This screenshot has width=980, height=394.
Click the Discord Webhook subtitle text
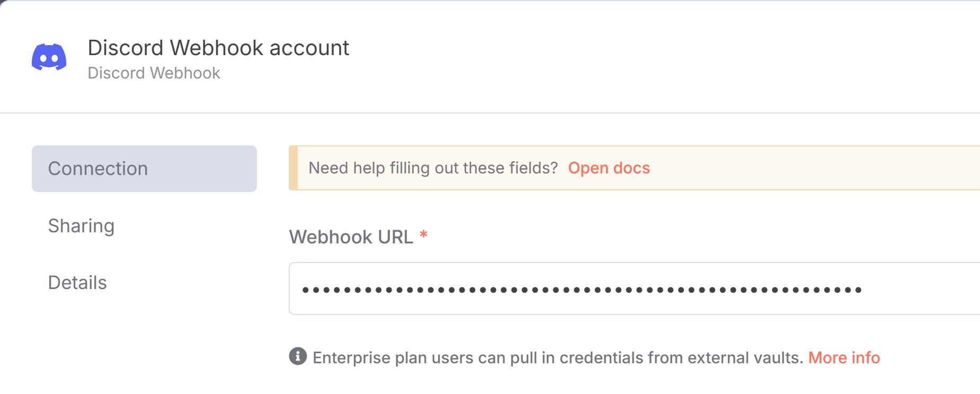click(x=154, y=73)
